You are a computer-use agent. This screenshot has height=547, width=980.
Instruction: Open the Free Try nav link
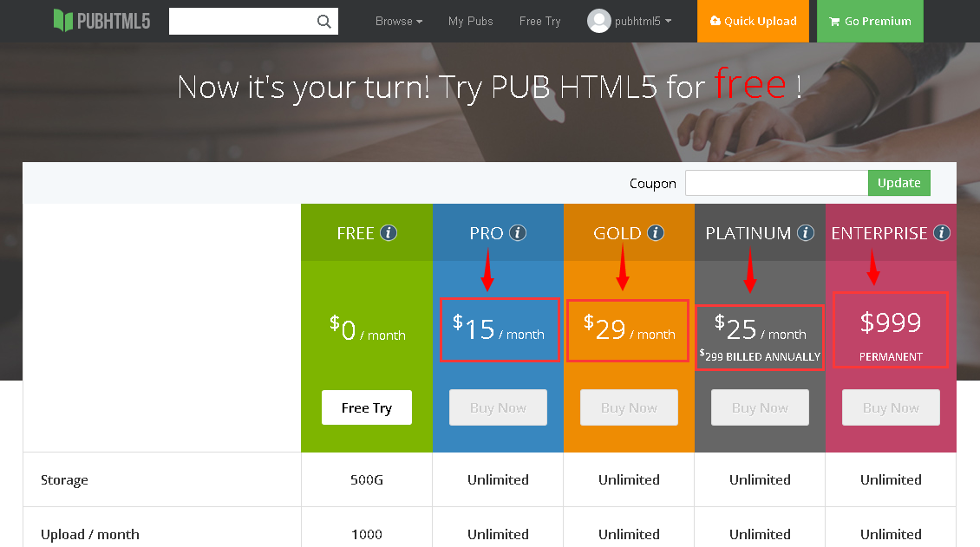point(540,21)
